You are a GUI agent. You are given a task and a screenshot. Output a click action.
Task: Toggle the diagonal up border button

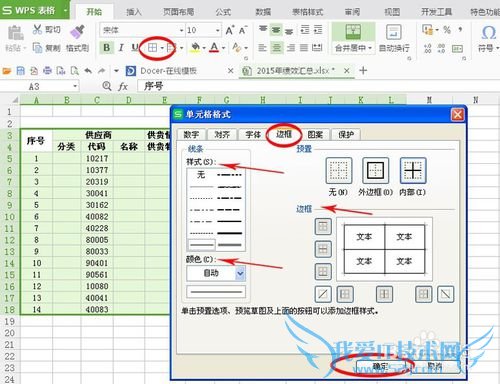point(323,294)
